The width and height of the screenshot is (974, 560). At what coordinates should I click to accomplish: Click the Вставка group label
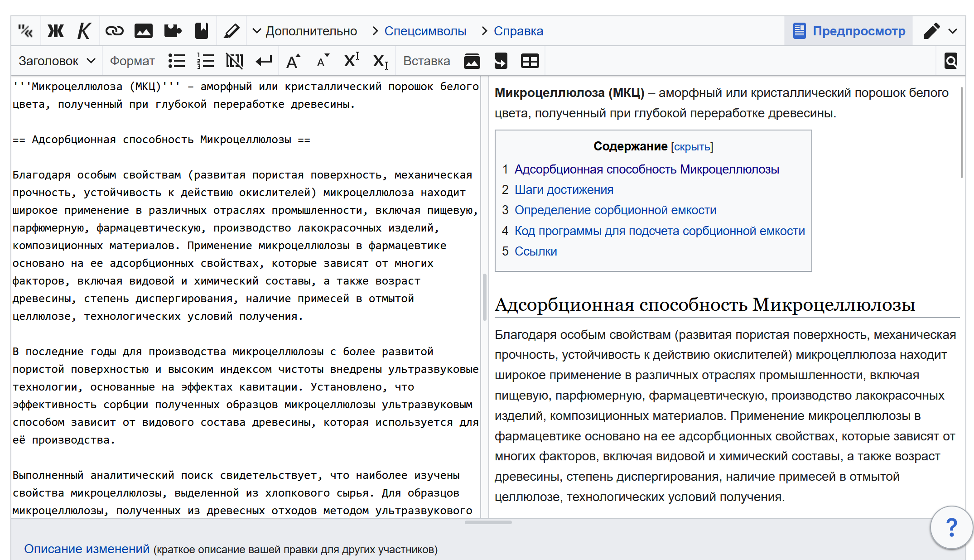(x=427, y=61)
